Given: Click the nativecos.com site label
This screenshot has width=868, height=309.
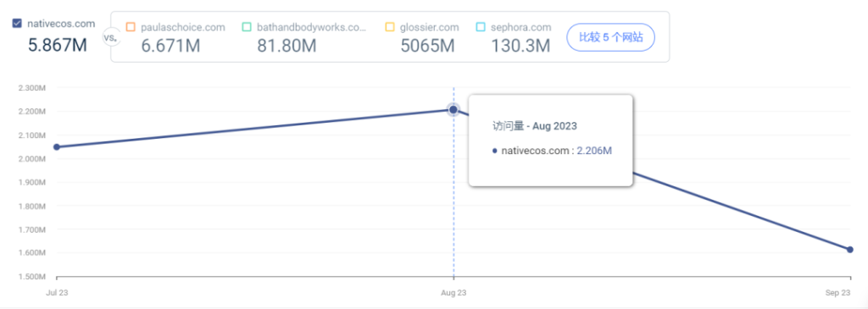Looking at the screenshot, I should click(x=61, y=24).
